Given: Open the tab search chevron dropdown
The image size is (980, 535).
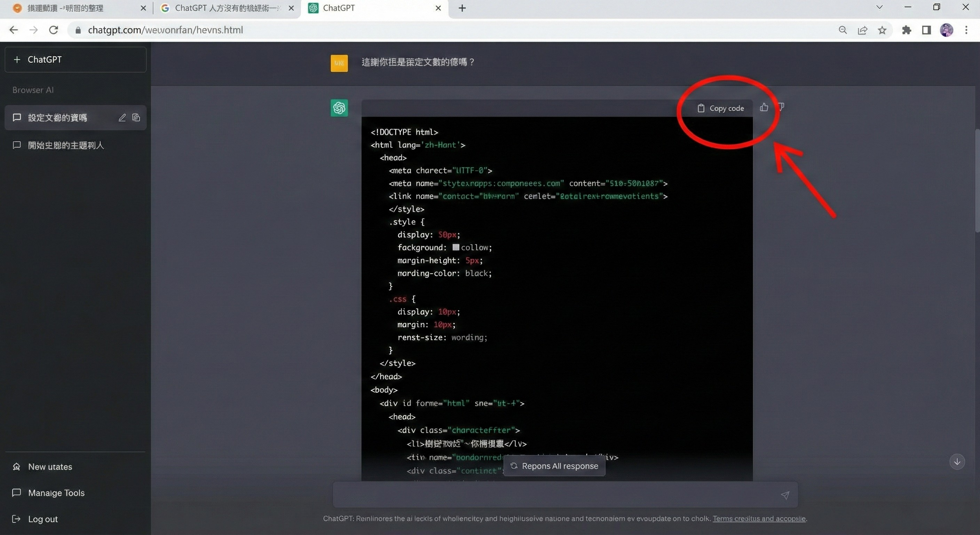Looking at the screenshot, I should [x=879, y=7].
